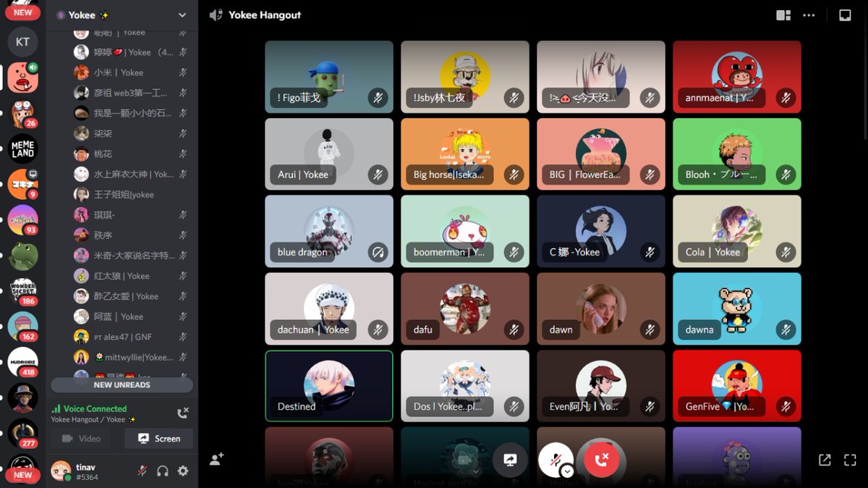Select member 阿蓝 | Yokee
The height and width of the screenshot is (488, 868).
coord(132,316)
